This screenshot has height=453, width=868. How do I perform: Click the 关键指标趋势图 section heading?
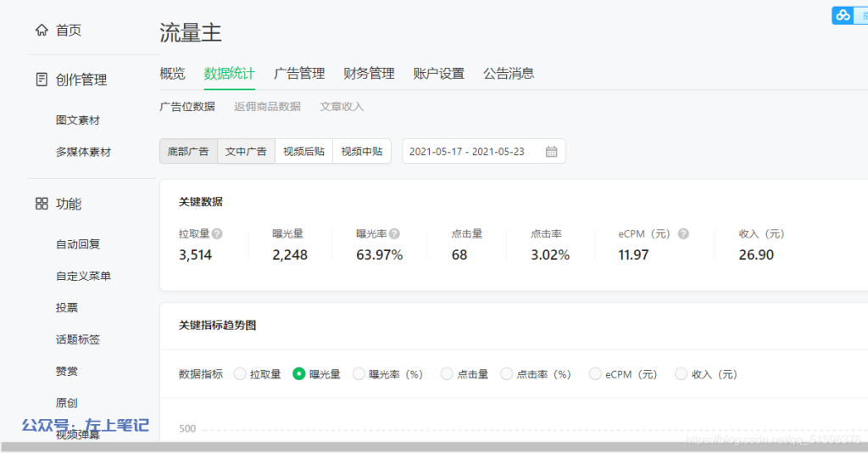click(217, 325)
